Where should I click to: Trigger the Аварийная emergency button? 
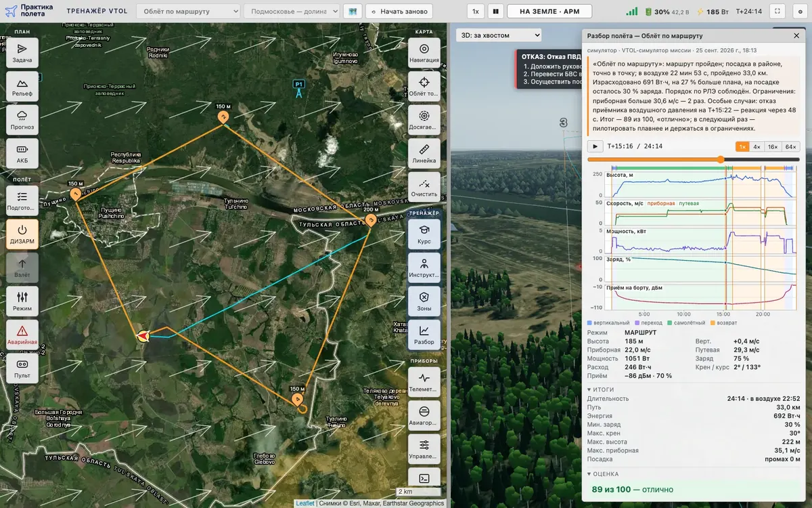click(22, 335)
